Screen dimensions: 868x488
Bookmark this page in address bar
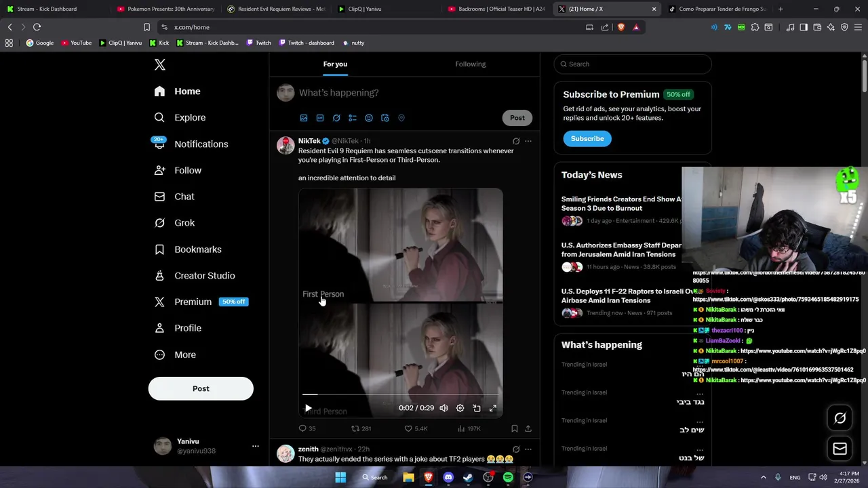pyautogui.click(x=146, y=27)
